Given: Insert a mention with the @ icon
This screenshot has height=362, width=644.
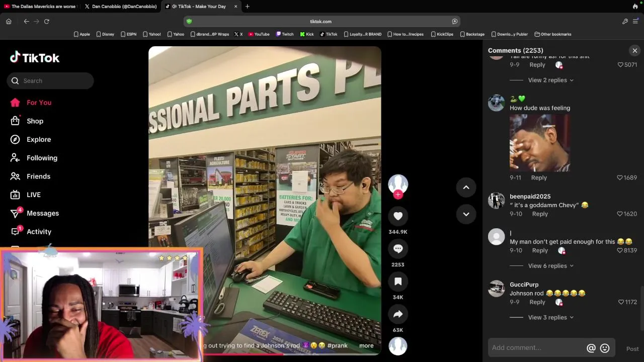Looking at the screenshot, I should (591, 348).
